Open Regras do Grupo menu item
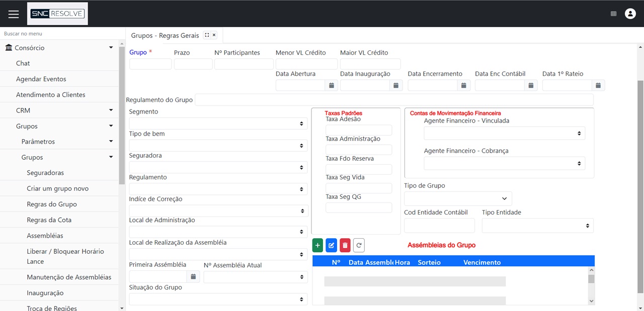 tap(52, 204)
